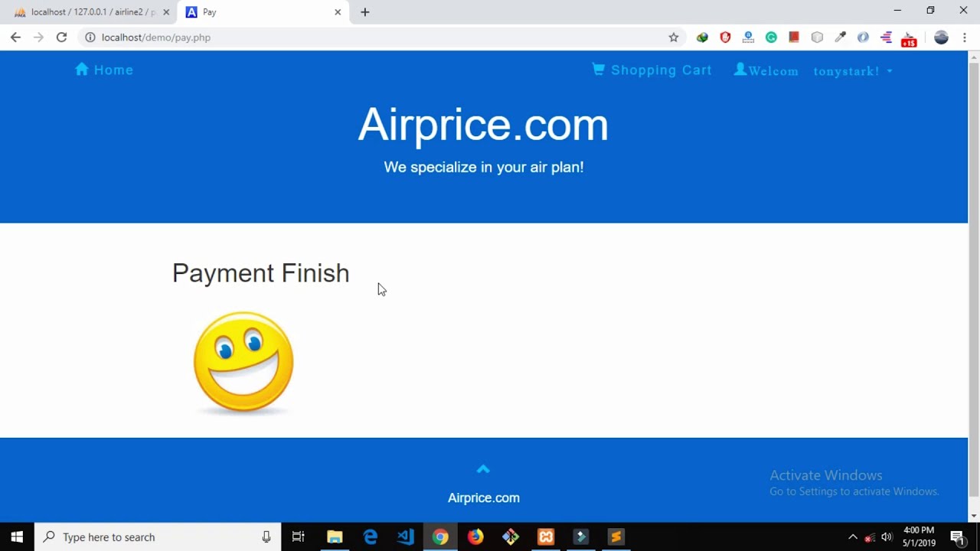Click the smiley face image
This screenshot has width=980, height=551.
point(243,362)
